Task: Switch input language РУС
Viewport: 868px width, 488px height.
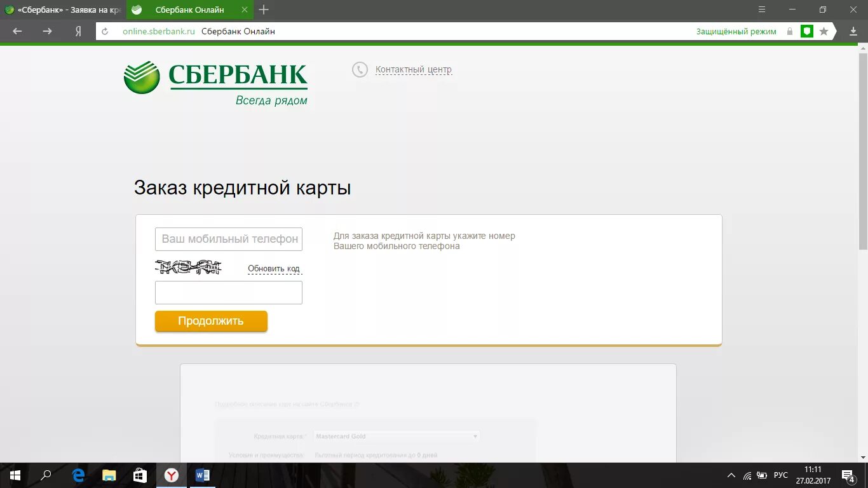Action: click(781, 475)
